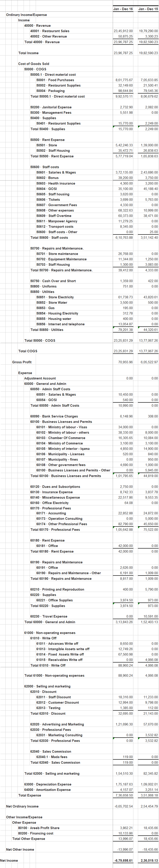Click the 40001 · Restaurant Sales row label
159x868 pixels.
50,31
